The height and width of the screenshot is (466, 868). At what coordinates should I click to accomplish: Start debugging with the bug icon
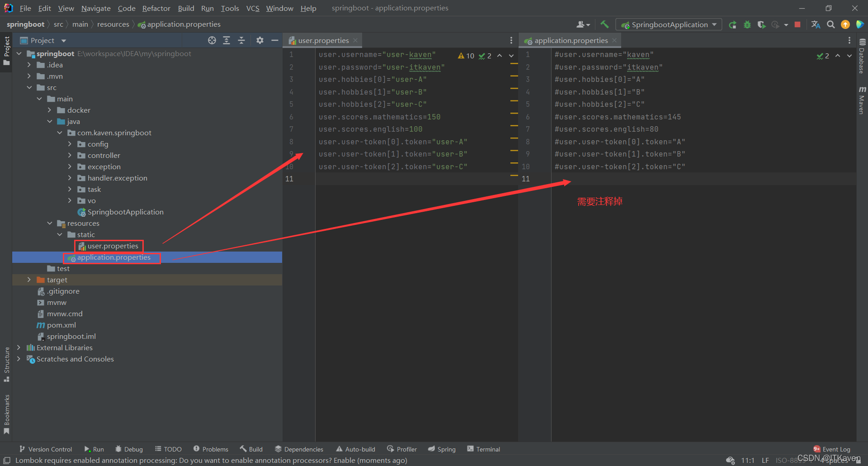coord(747,24)
